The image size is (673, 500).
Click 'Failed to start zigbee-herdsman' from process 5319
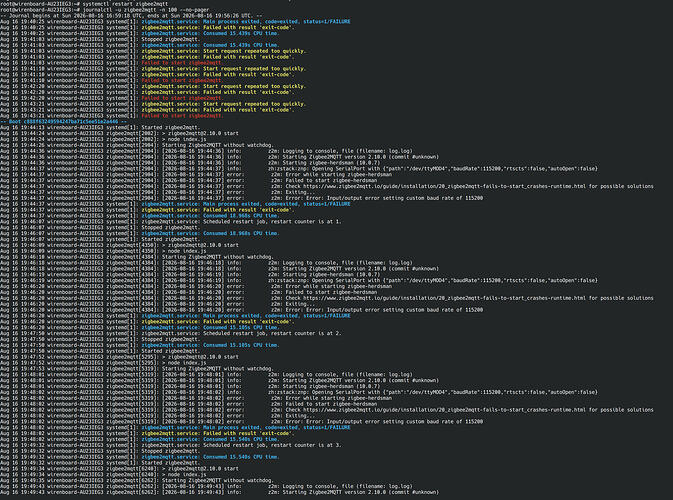pyautogui.click(x=331, y=404)
